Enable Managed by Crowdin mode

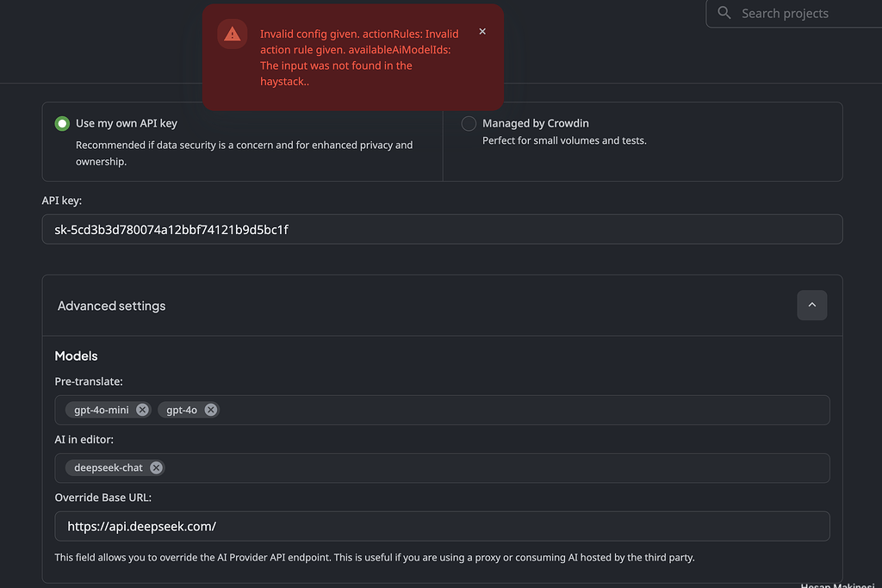(469, 123)
